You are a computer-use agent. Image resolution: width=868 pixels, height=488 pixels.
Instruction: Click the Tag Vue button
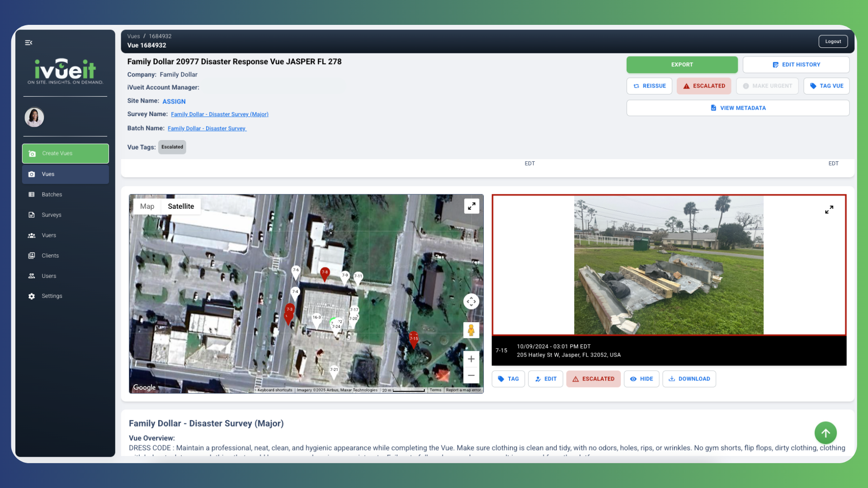826,86
